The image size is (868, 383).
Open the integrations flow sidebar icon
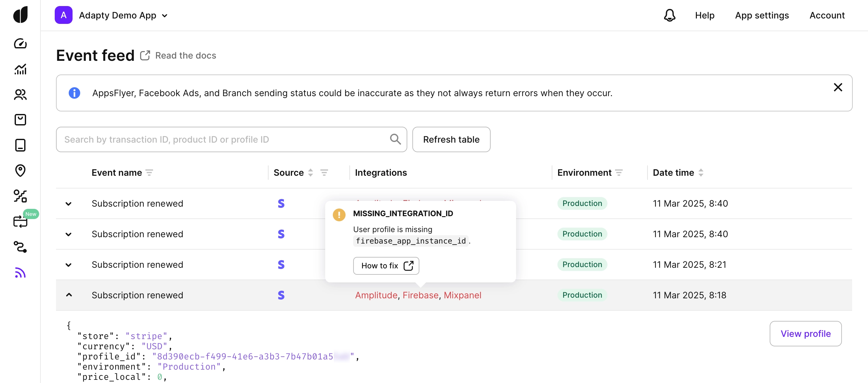(20, 247)
